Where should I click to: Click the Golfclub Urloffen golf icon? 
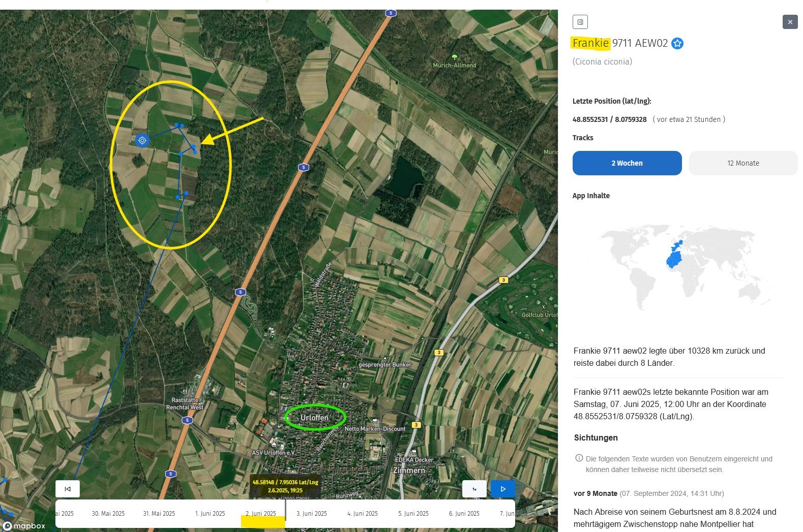(544, 307)
